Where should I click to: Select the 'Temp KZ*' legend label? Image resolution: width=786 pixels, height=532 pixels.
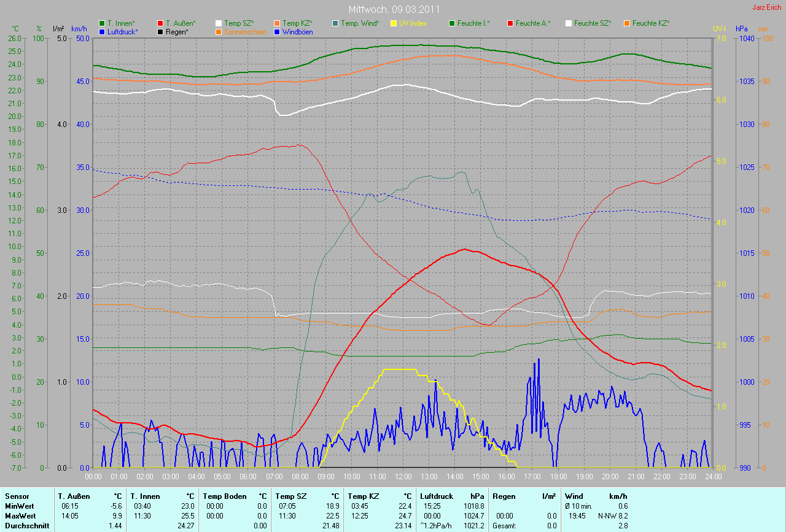pyautogui.click(x=297, y=23)
